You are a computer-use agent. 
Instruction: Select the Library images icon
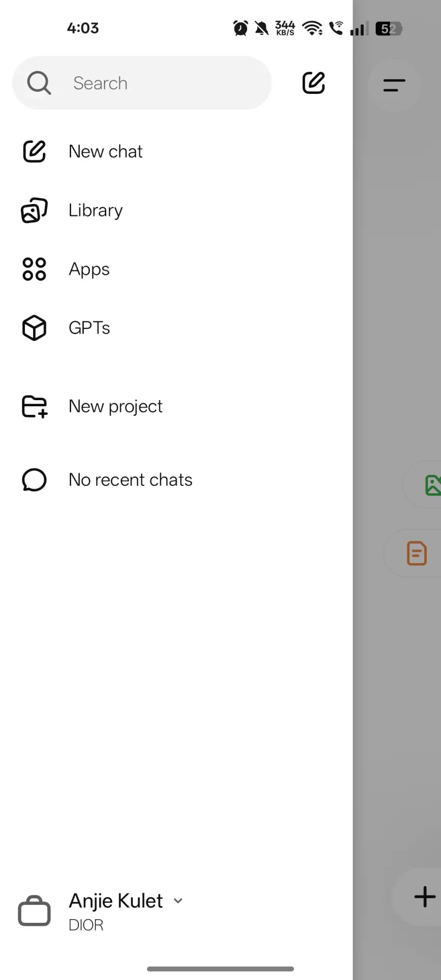[34, 210]
